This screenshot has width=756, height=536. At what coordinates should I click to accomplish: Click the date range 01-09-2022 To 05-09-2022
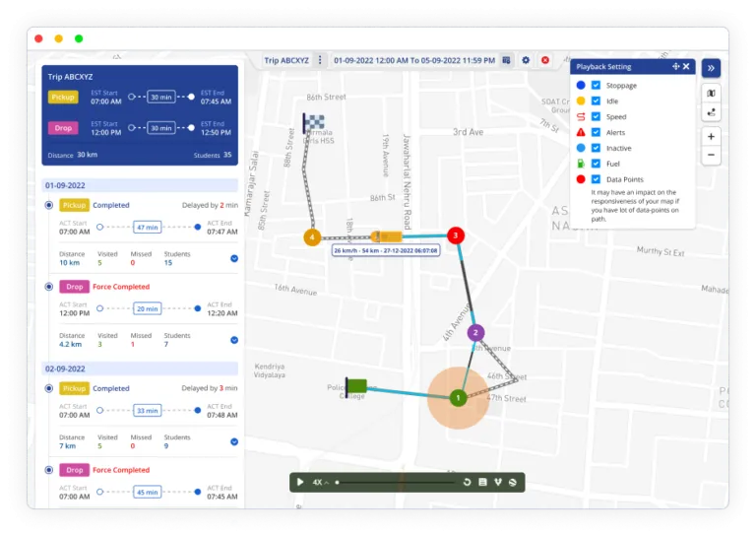click(413, 60)
